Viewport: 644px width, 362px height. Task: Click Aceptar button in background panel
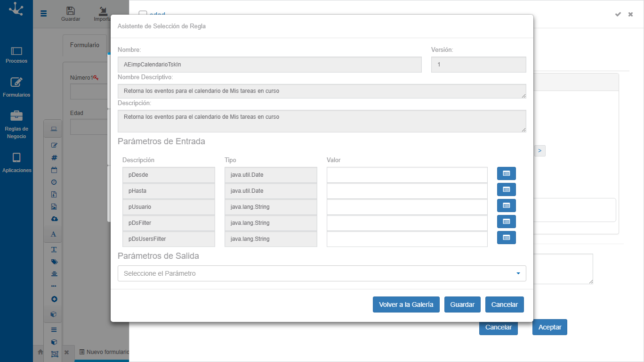[x=550, y=327]
